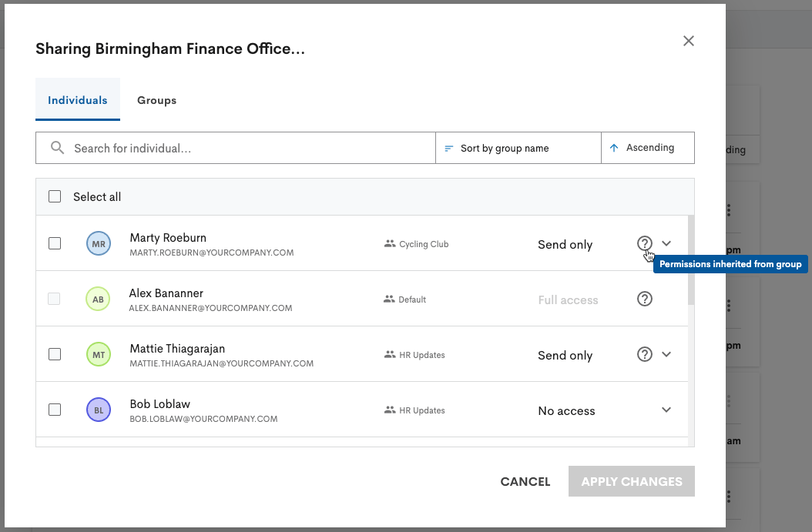Click Alex Bananner's question mark icon

point(645,299)
